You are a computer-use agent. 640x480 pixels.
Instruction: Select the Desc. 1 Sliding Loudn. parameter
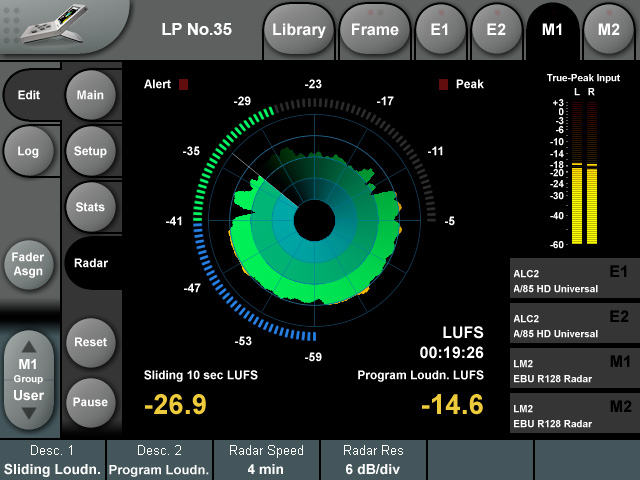[52, 460]
